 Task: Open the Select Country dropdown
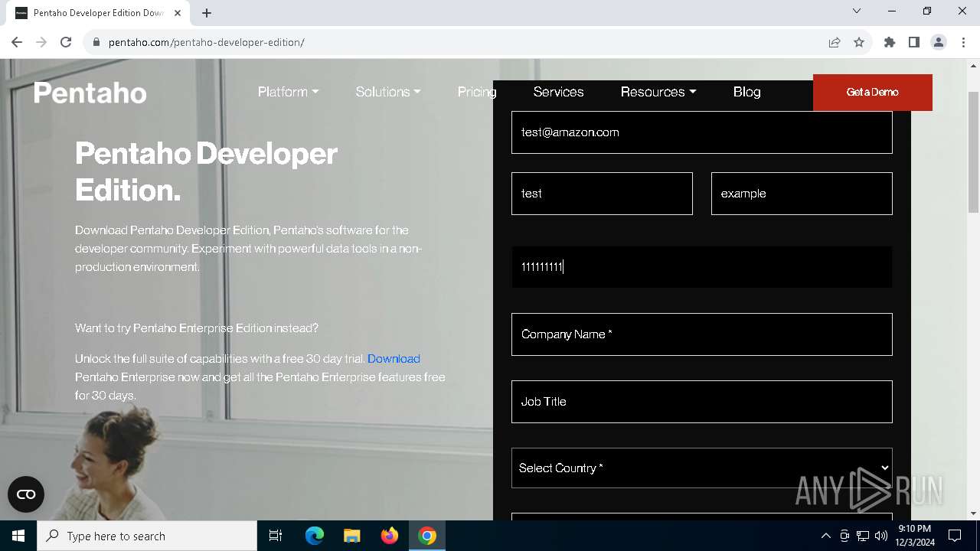(702, 468)
